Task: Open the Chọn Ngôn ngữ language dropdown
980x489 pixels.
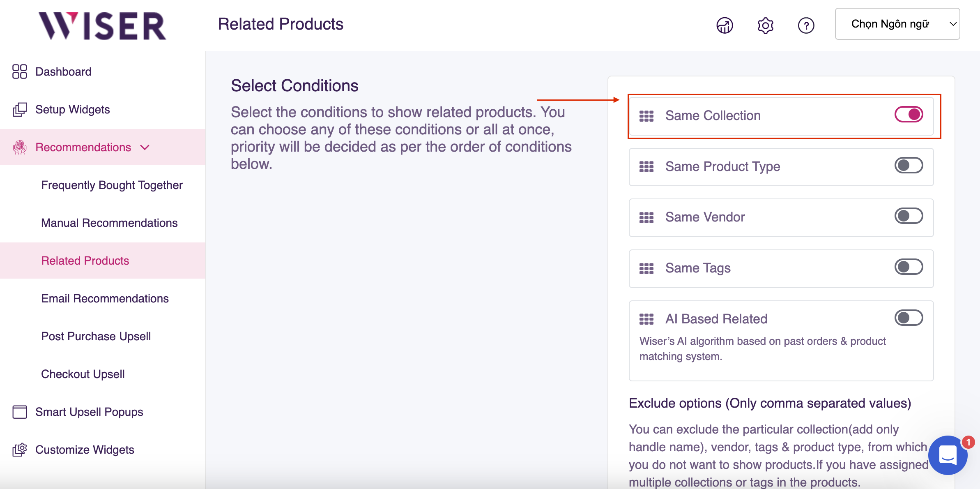Action: tap(897, 24)
